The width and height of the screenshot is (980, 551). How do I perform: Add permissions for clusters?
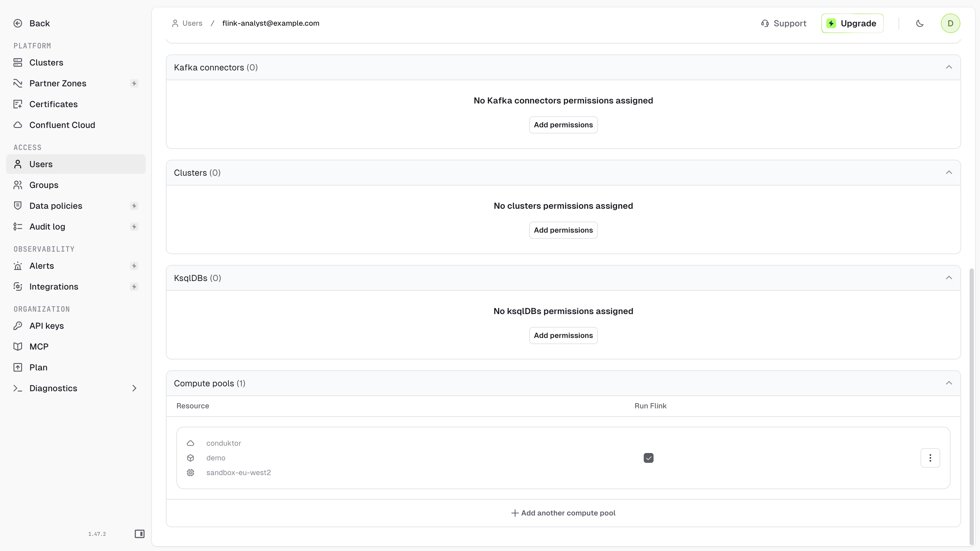[x=563, y=231]
